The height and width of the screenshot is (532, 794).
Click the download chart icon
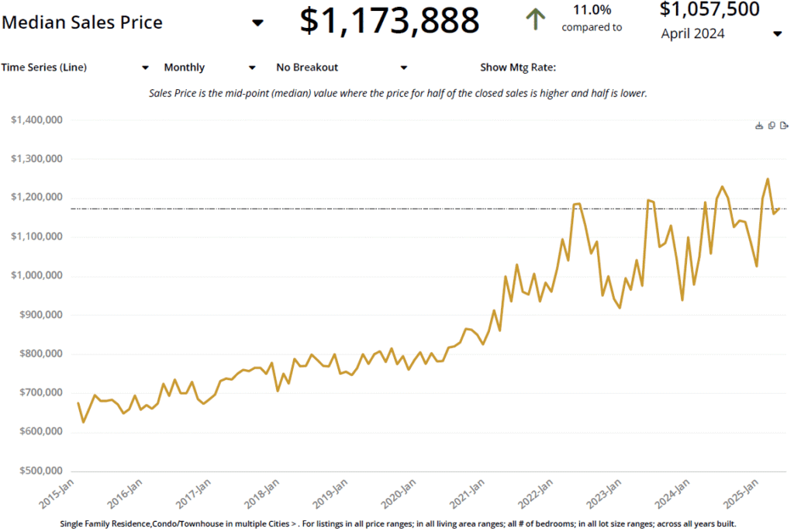(759, 126)
